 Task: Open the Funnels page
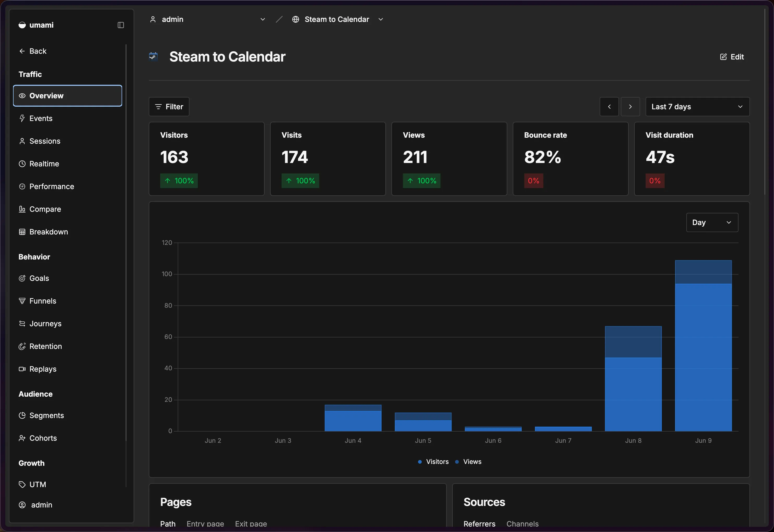point(68,301)
